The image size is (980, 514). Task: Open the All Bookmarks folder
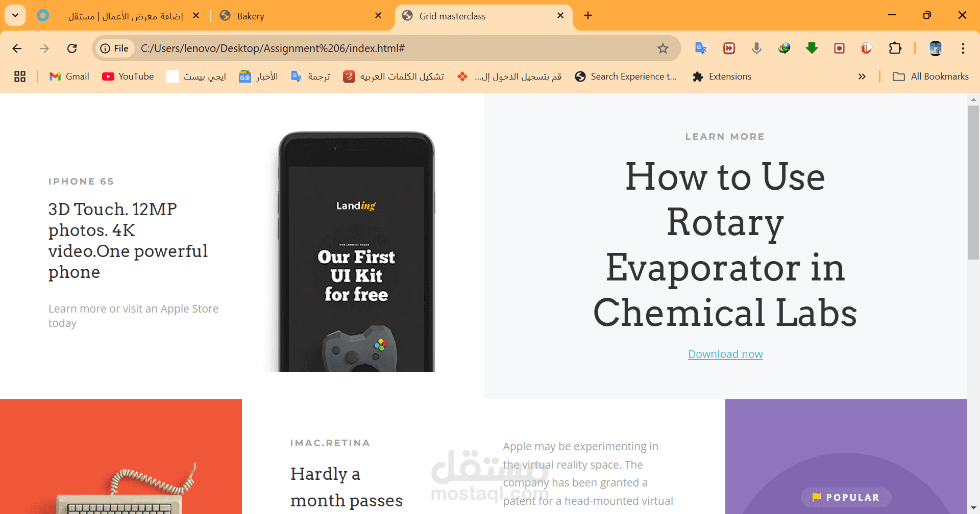pyautogui.click(x=930, y=76)
